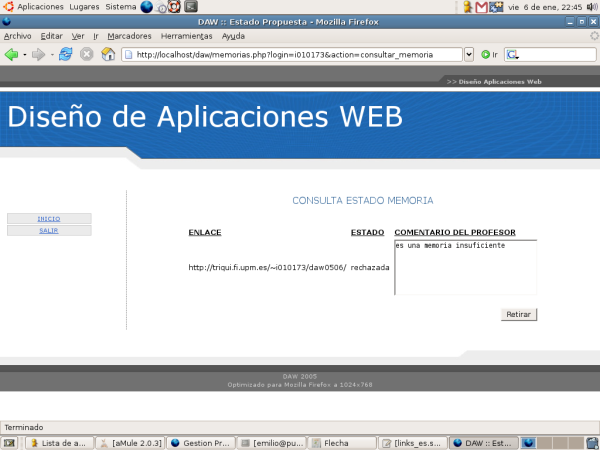
Task: Open the Forward history dropdown arrow
Action: click(x=52, y=55)
